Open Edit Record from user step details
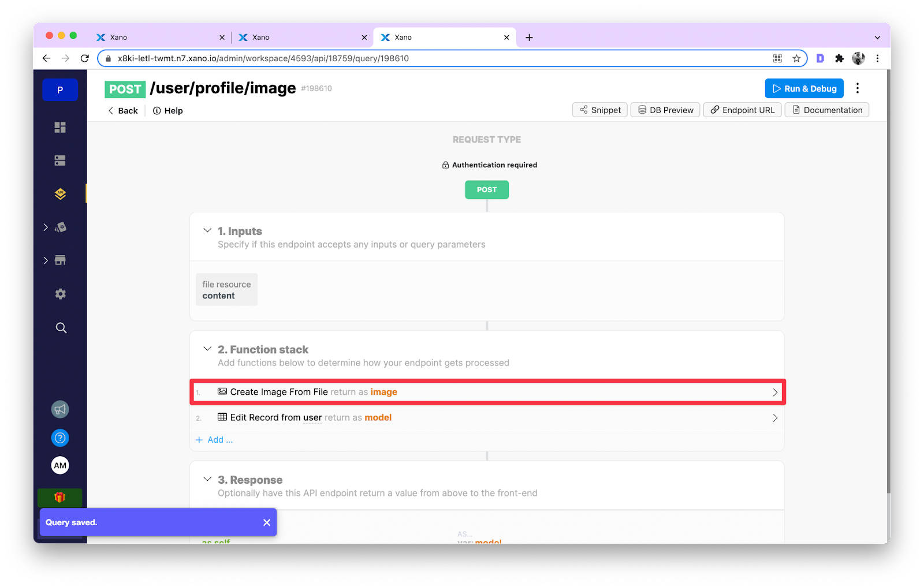The image size is (924, 587). tap(487, 417)
